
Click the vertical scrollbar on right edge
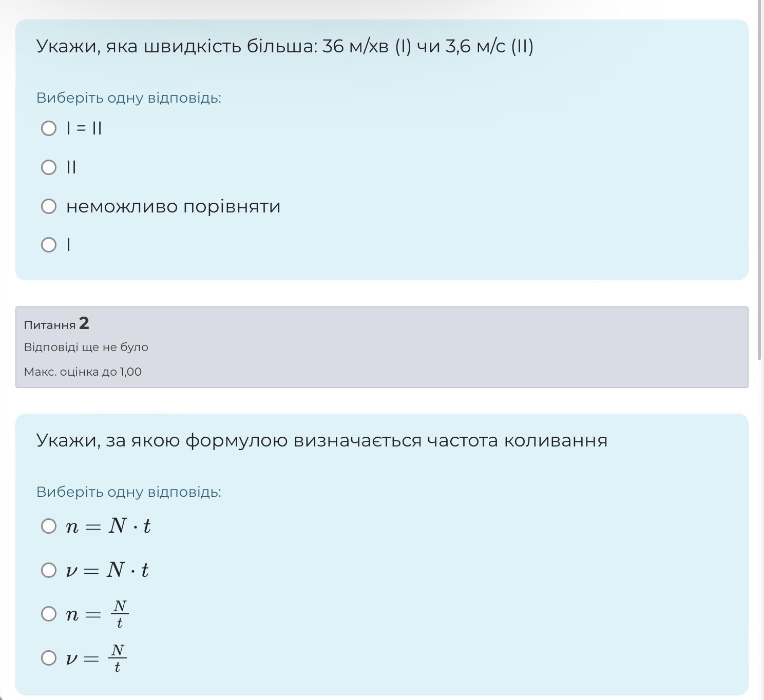point(760,180)
